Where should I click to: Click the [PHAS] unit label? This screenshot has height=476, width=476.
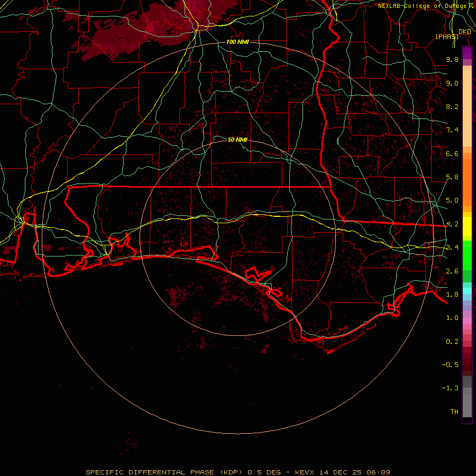click(x=447, y=36)
